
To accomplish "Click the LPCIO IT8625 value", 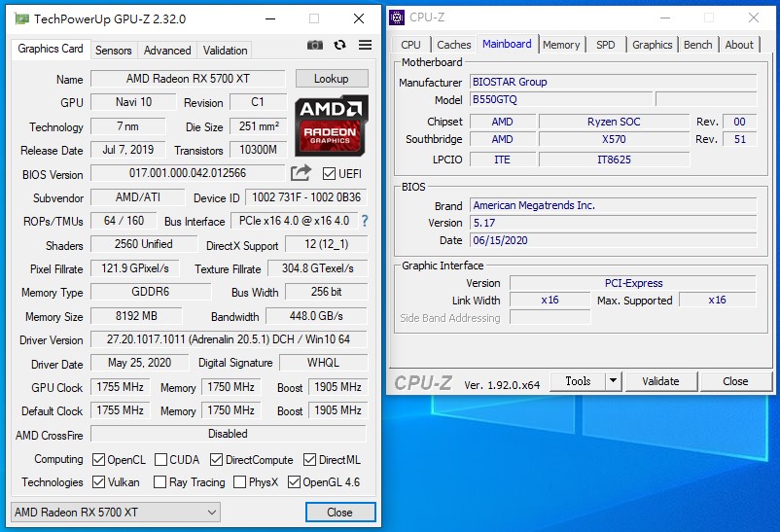I will tap(615, 160).
